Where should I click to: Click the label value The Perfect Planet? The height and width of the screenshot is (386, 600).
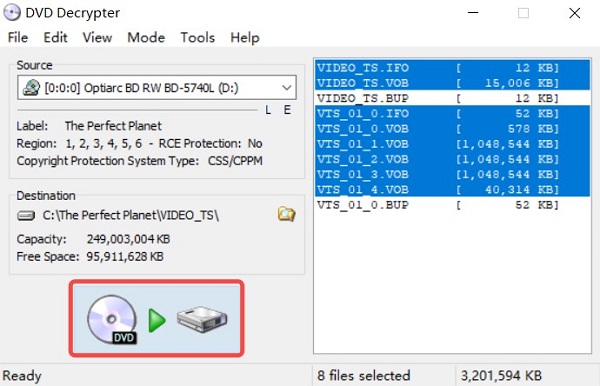[x=113, y=126]
